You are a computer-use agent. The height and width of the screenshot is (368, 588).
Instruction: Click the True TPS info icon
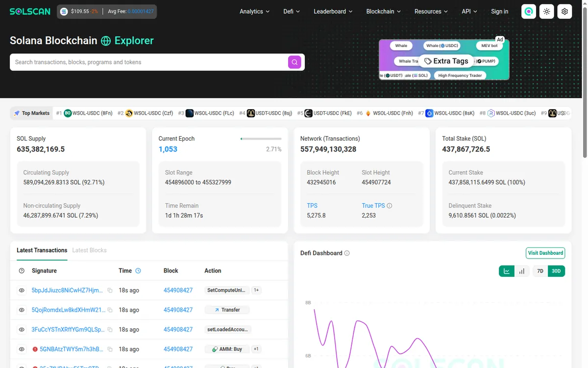(x=390, y=206)
